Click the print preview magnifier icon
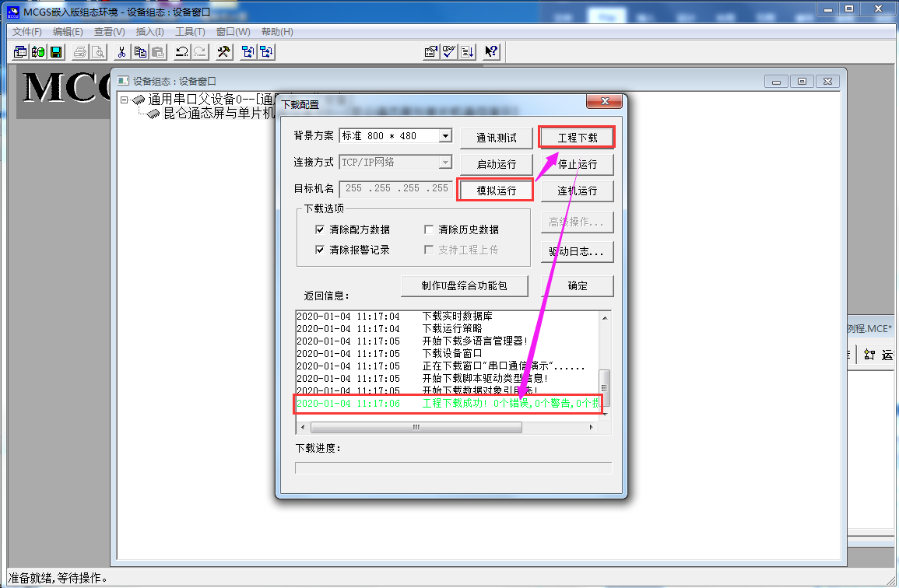899x588 pixels. pos(99,52)
